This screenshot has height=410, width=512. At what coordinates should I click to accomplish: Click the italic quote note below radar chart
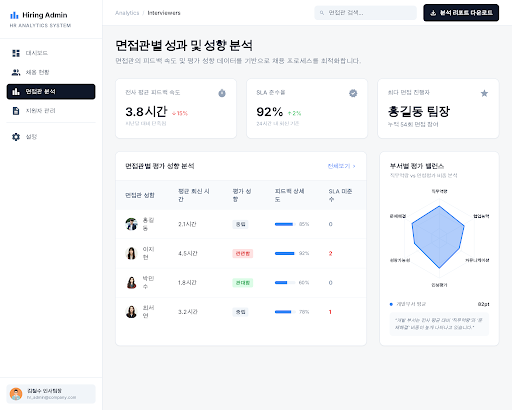tap(439, 324)
